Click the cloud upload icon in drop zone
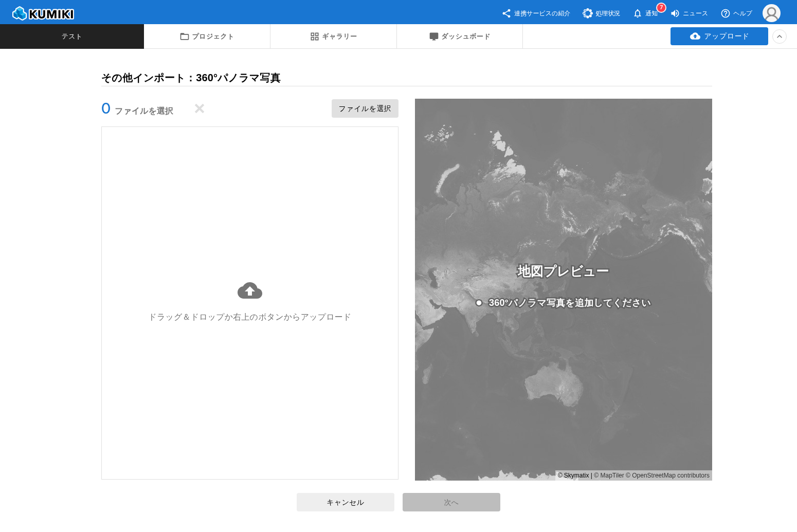This screenshot has height=532, width=797. (x=250, y=291)
